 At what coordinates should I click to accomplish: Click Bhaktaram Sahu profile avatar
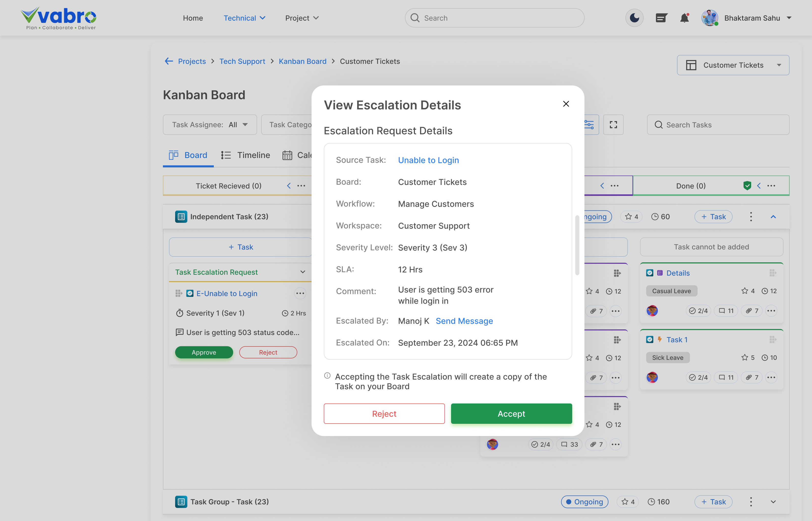coord(710,18)
